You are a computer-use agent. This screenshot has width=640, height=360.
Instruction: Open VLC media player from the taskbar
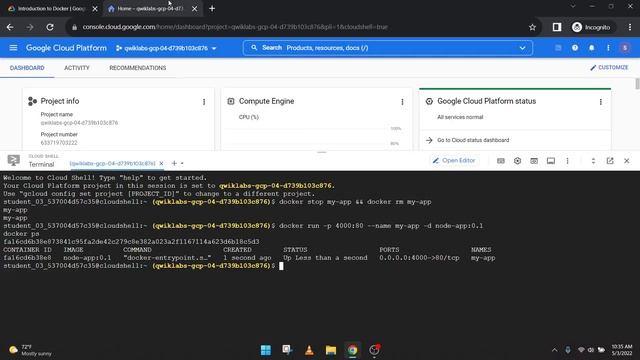click(x=309, y=350)
